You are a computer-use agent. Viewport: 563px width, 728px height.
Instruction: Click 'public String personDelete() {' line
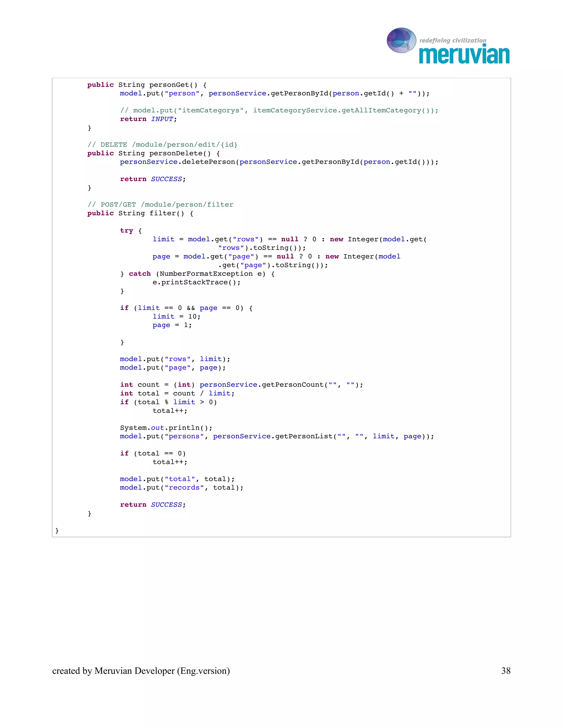pyautogui.click(x=153, y=153)
